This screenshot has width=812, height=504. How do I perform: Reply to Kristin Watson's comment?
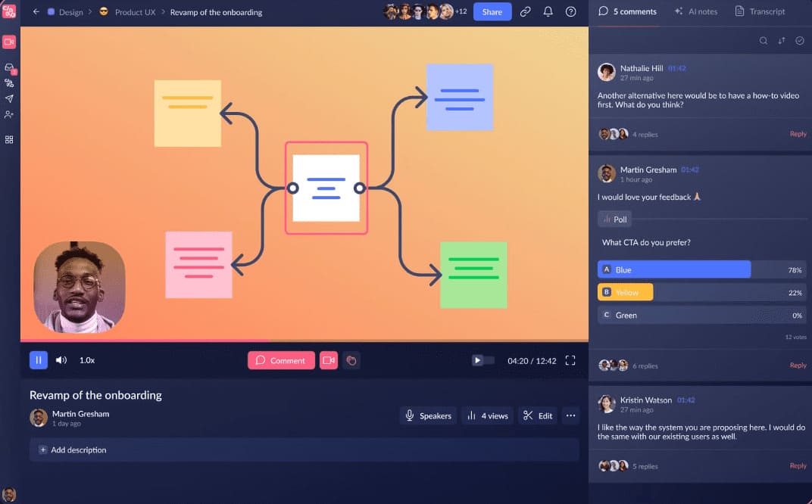coord(798,465)
